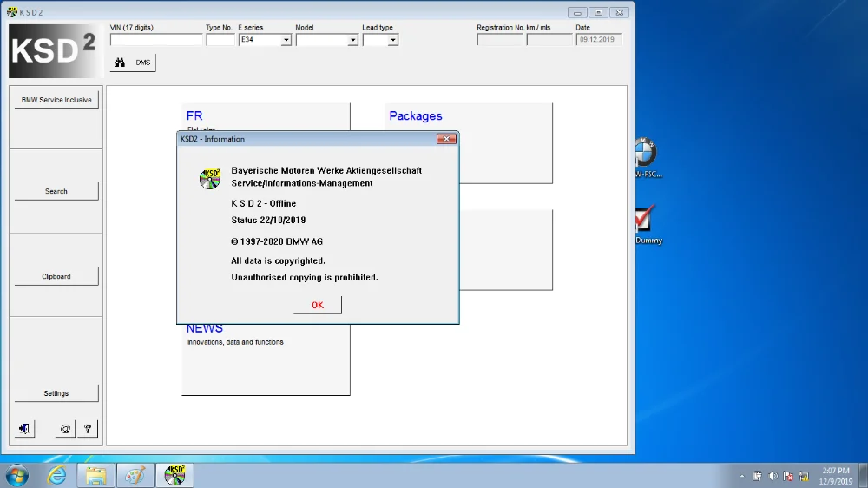Close the KSD2 Information dialog
868x488 pixels.
[x=446, y=139]
